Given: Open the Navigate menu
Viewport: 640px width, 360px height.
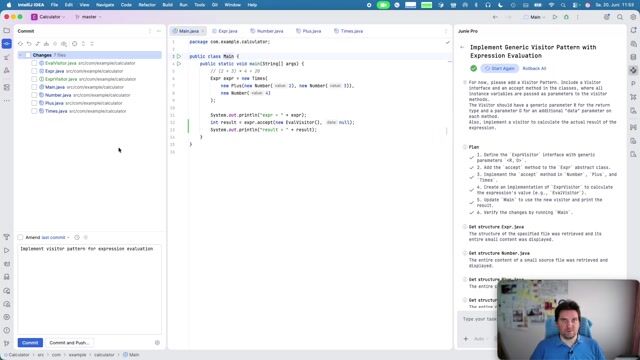Looking at the screenshot, I should point(105,5).
